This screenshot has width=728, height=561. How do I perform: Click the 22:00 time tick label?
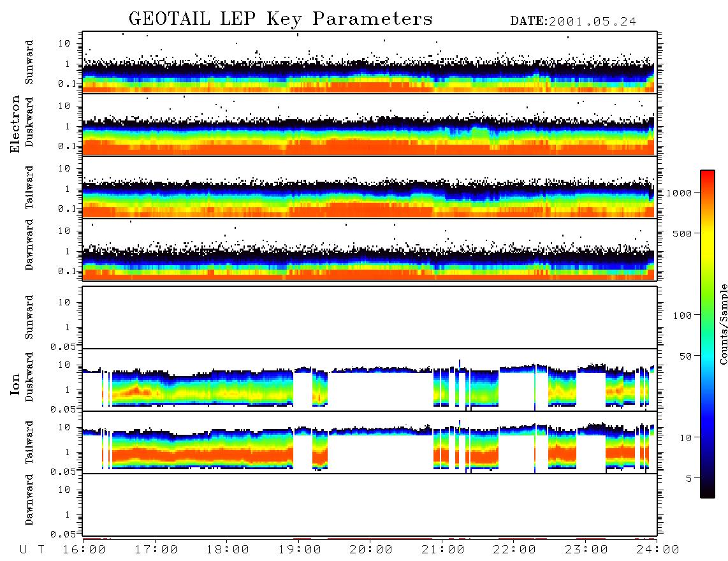tap(514, 550)
